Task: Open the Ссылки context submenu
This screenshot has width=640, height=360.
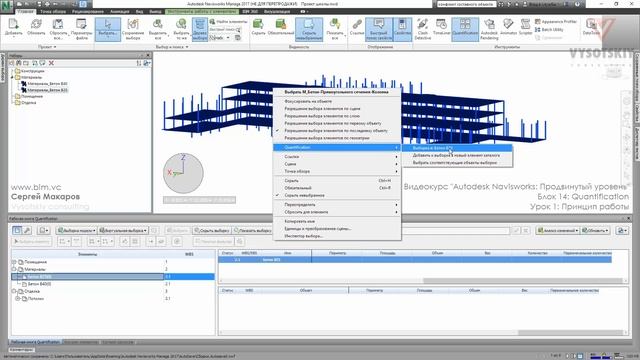Action: pos(337,157)
